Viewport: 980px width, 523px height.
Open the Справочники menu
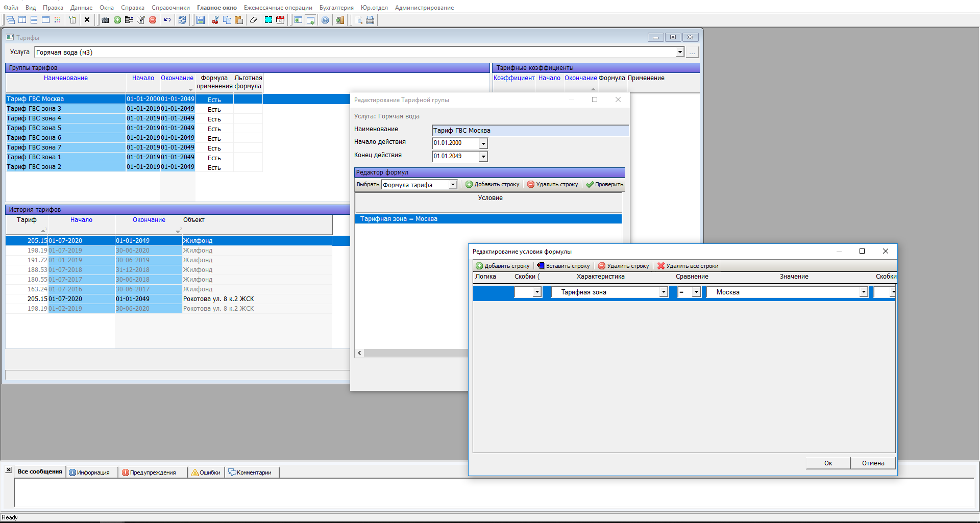click(170, 8)
